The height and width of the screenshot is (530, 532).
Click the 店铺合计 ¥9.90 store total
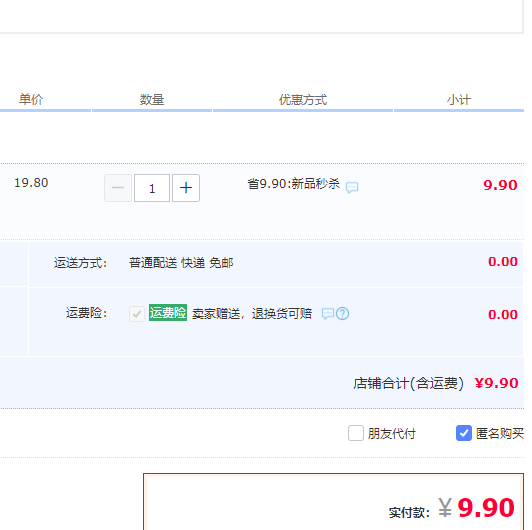pyautogui.click(x=436, y=383)
